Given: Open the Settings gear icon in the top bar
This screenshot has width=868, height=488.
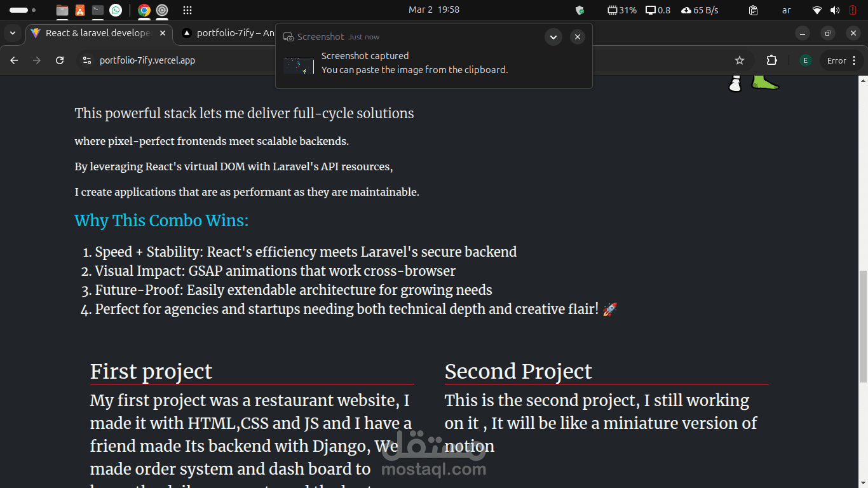Looking at the screenshot, I should click(x=162, y=10).
